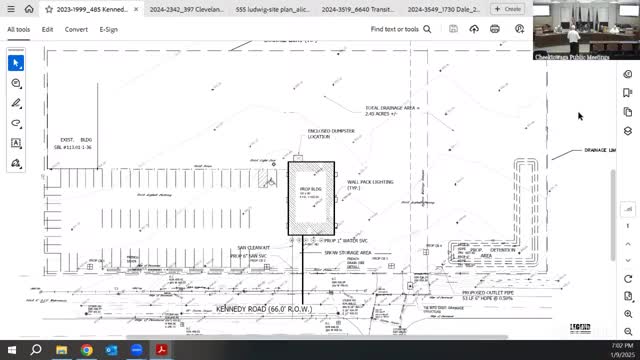Star the 2023-1999_485 Kennedy document tab
The image size is (640, 360).
[49, 9]
